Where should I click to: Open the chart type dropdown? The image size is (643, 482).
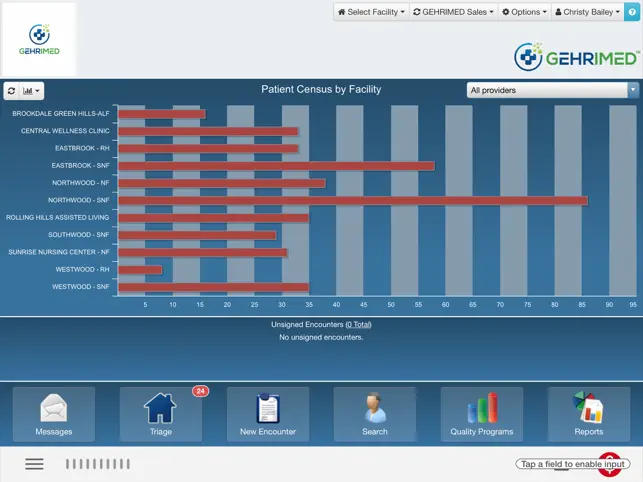click(x=31, y=91)
